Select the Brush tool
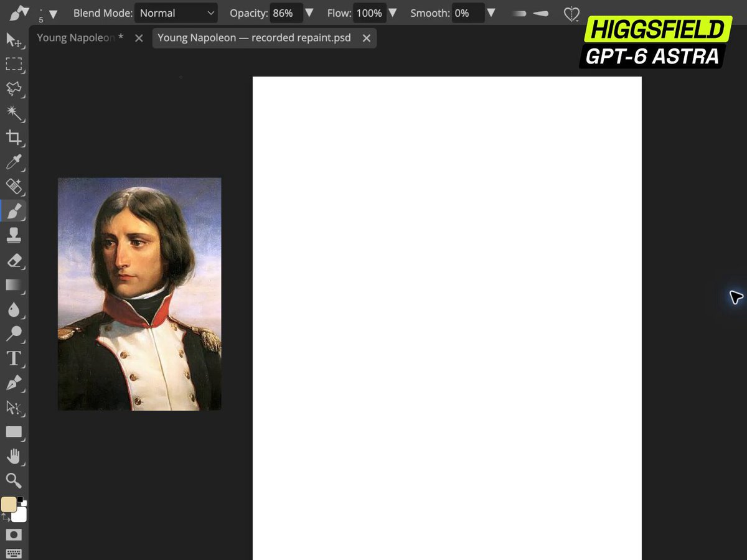This screenshot has width=747, height=560. (14, 211)
